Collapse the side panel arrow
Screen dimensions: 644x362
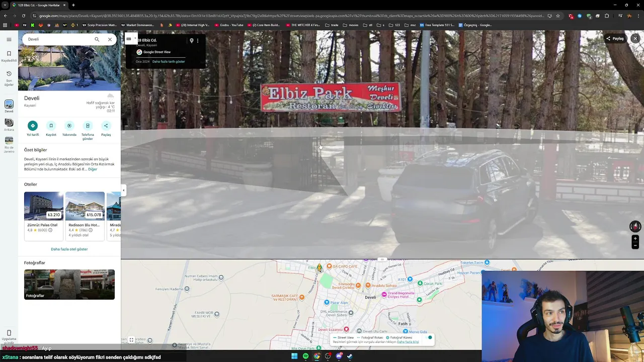click(x=123, y=190)
